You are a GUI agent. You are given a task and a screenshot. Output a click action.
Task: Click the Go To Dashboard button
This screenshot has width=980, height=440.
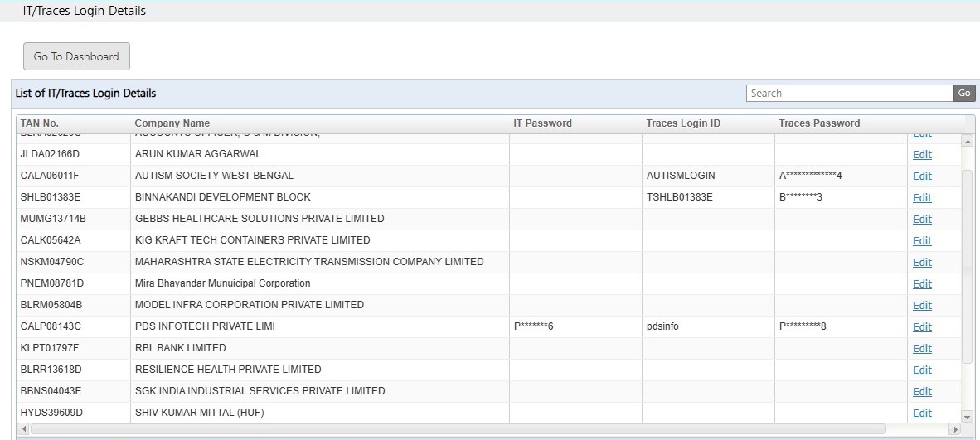coord(76,56)
